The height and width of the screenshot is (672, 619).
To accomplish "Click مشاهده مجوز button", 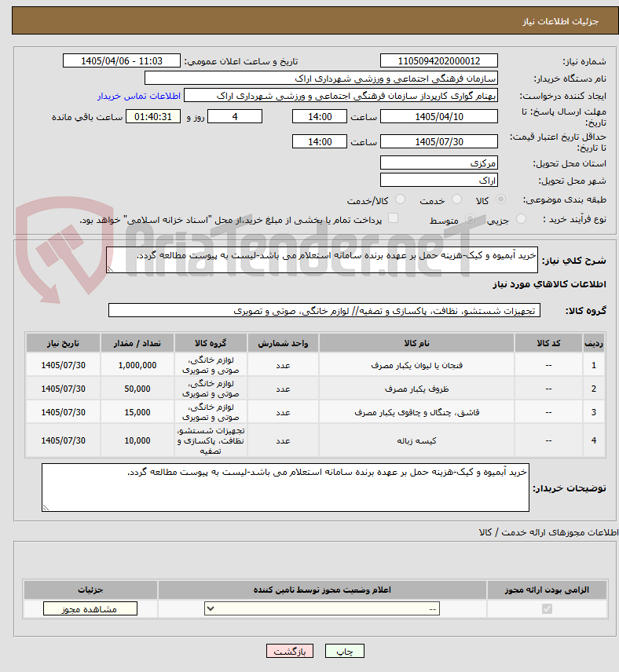I will [90, 609].
